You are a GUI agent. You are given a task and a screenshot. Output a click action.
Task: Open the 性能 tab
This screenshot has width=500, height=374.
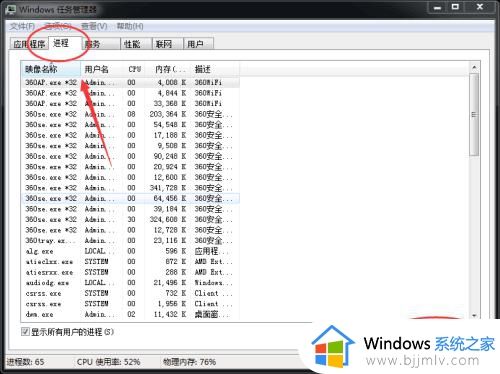[136, 44]
